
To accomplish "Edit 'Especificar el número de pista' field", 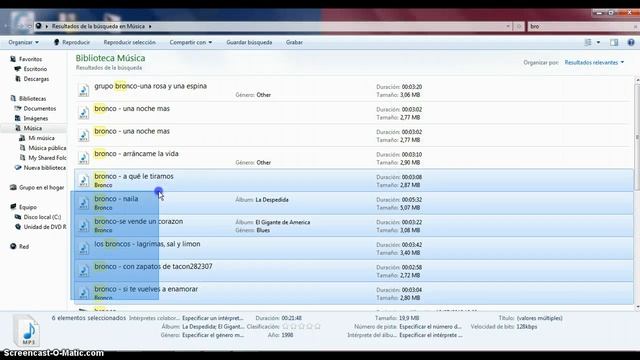I will [430, 327].
